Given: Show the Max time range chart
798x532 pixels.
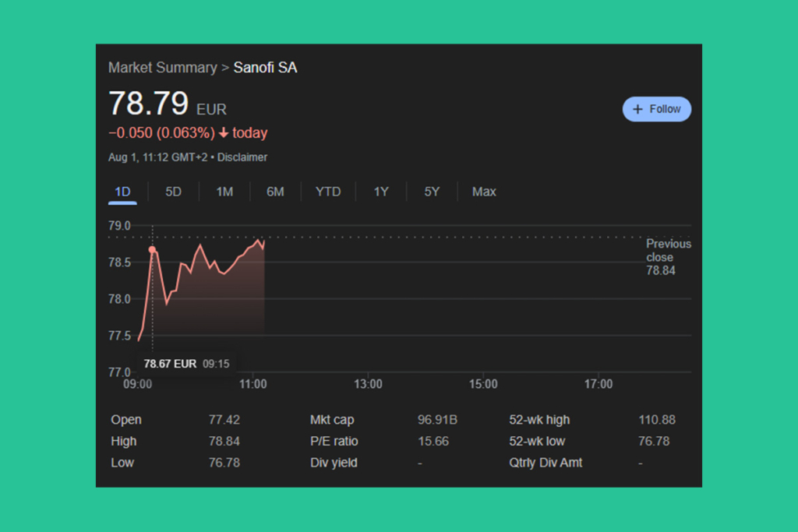Looking at the screenshot, I should (484, 192).
